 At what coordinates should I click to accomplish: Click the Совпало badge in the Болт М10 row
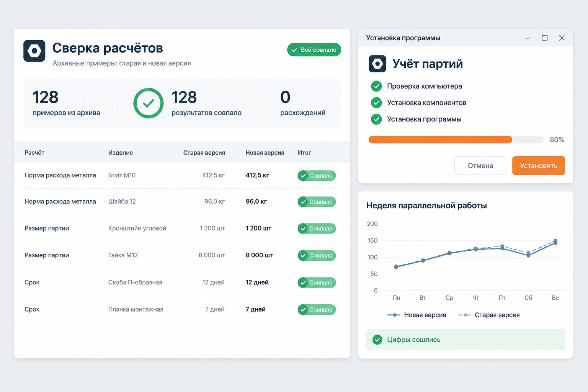click(317, 176)
